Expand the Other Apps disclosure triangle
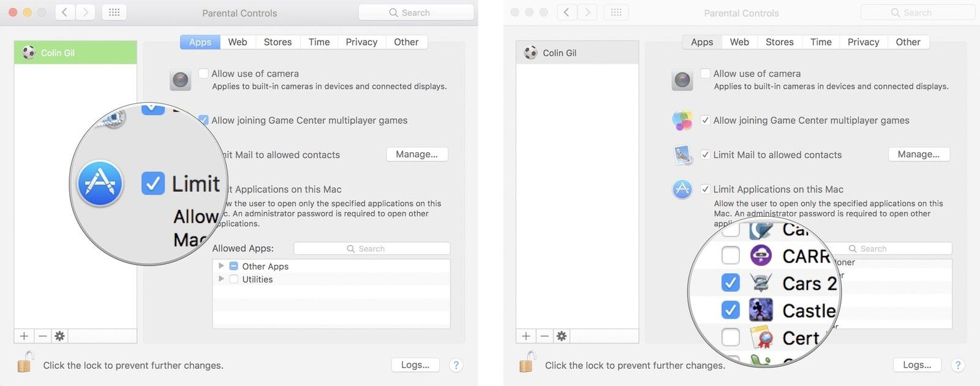 (x=221, y=266)
